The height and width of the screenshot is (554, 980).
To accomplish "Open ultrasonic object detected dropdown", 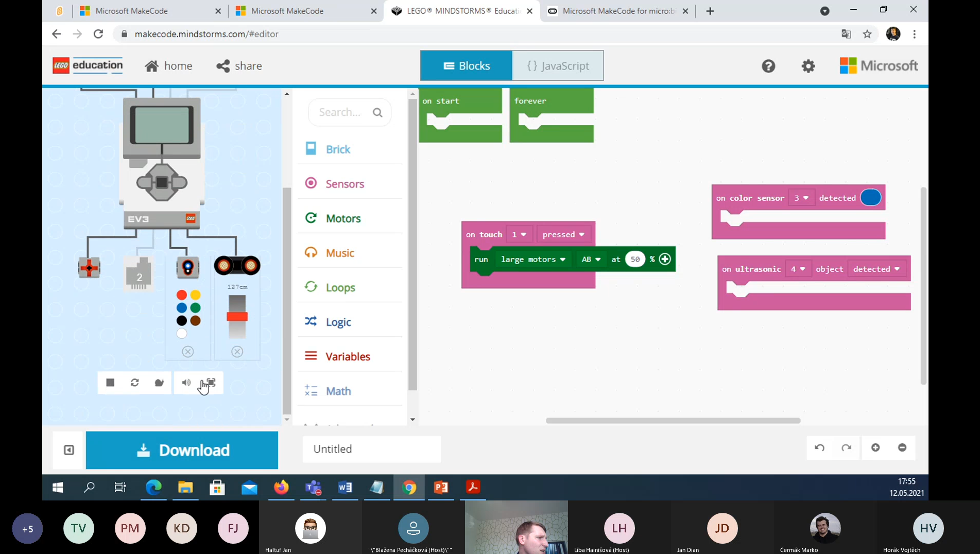I will (x=876, y=269).
